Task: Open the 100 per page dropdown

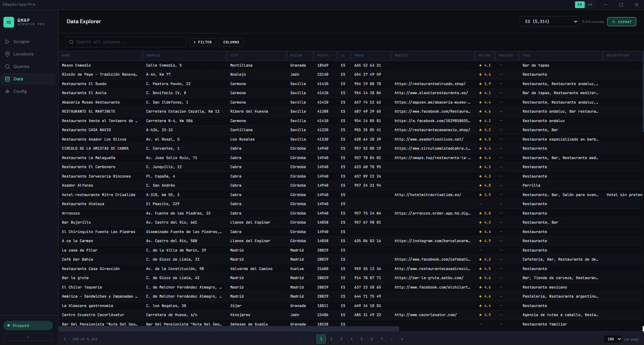Action: (613, 339)
